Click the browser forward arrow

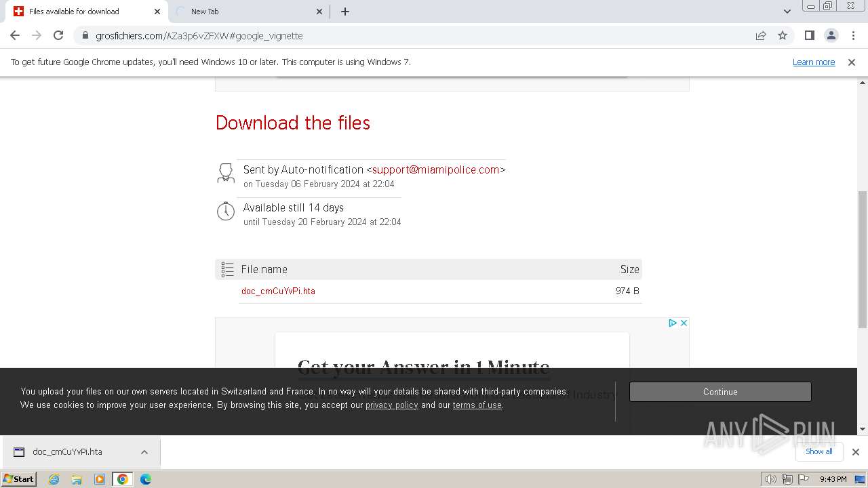click(37, 35)
